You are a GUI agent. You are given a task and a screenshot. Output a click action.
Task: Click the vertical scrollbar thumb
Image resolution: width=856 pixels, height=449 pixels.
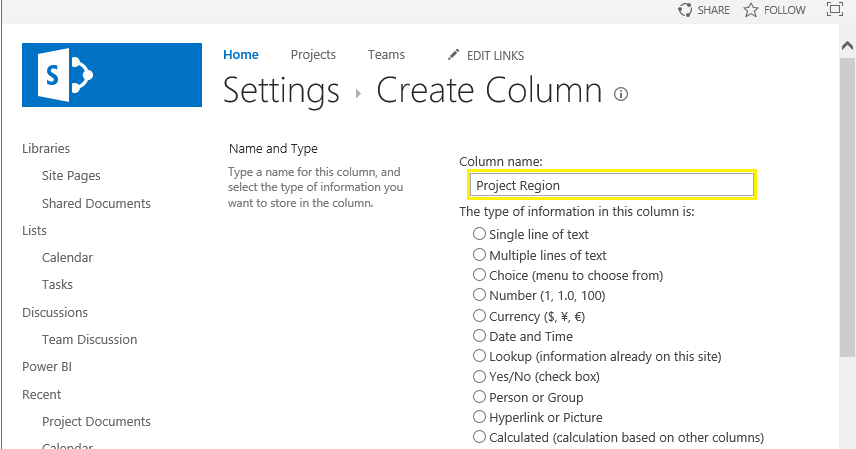point(847,208)
